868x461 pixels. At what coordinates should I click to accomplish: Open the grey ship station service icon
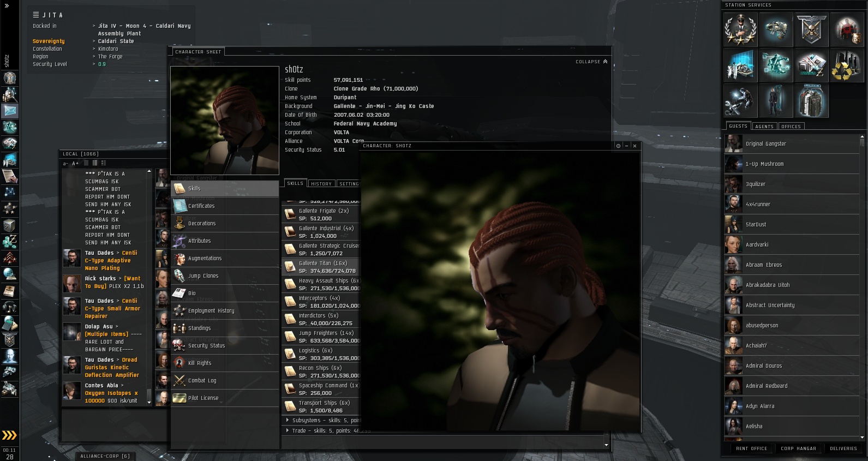point(776,29)
